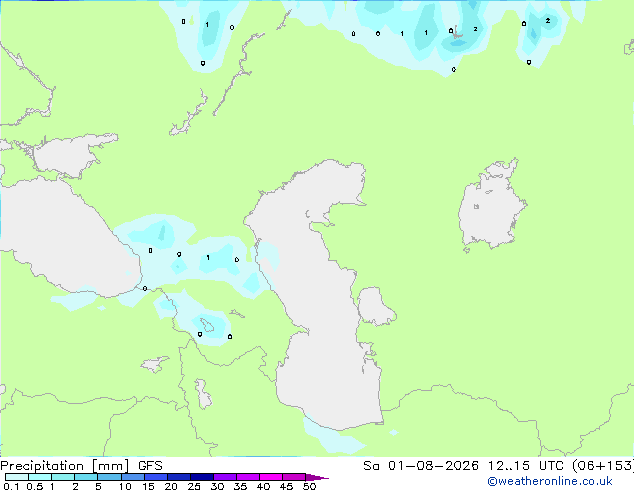Viewport: 634px width, 490px height.
Task: Click the 25–30 mm dark blue swatch
Action: click(201, 477)
